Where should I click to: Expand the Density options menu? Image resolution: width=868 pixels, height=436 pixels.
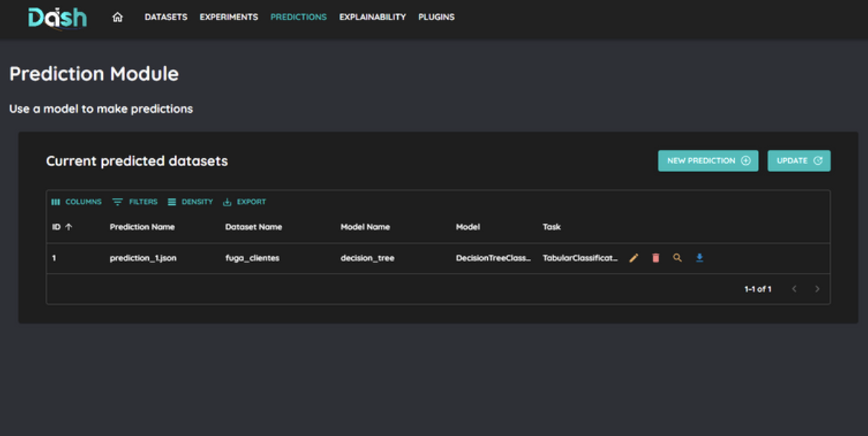pos(191,202)
